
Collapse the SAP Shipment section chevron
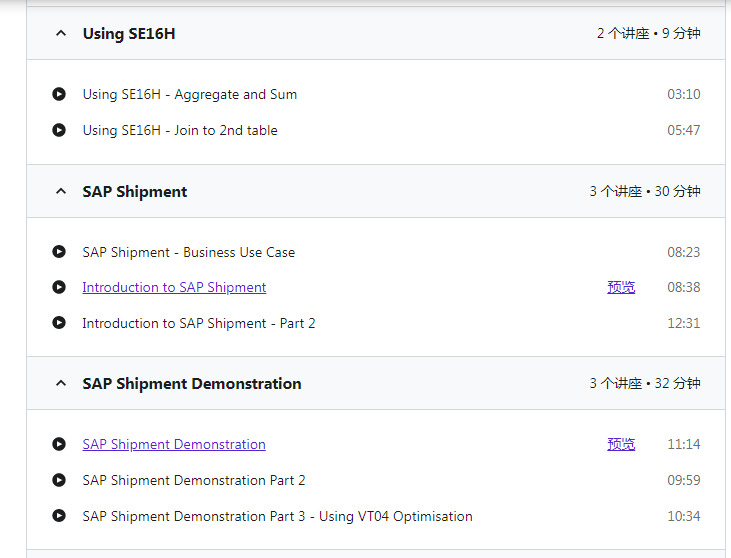pos(61,191)
